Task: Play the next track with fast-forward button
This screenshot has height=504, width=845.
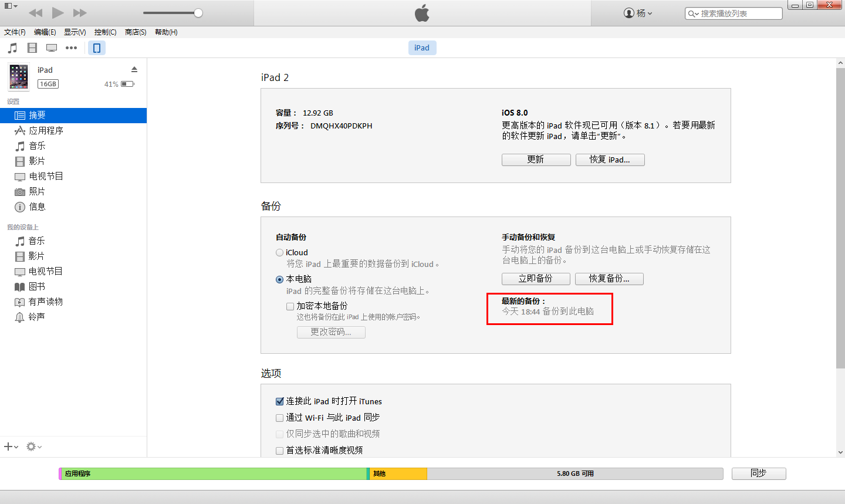Action: [x=80, y=13]
